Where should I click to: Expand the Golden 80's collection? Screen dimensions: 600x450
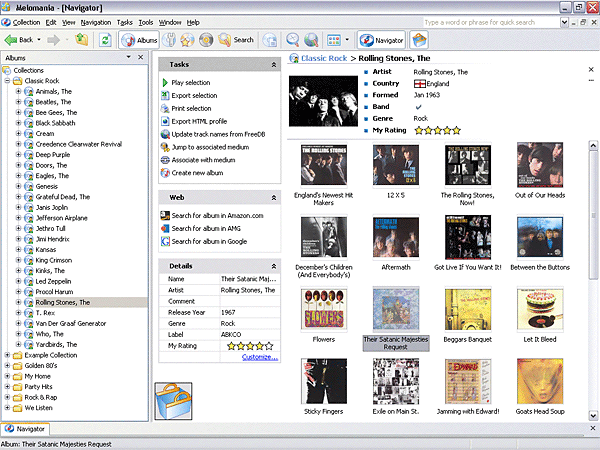[x=7, y=365]
